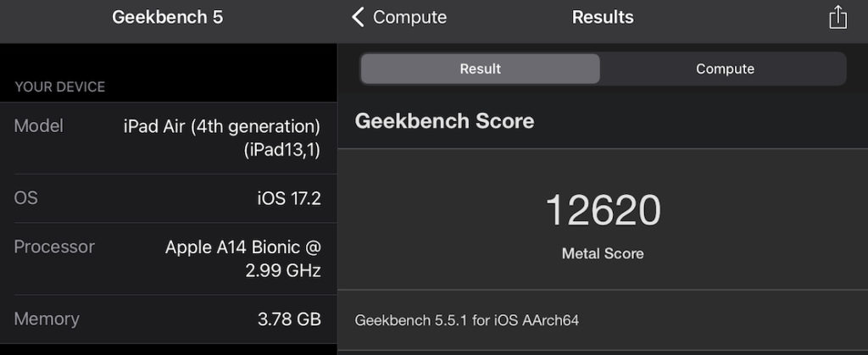This screenshot has width=868, height=355.
Task: Select the YOUR DEVICE section header
Action: tap(60, 87)
